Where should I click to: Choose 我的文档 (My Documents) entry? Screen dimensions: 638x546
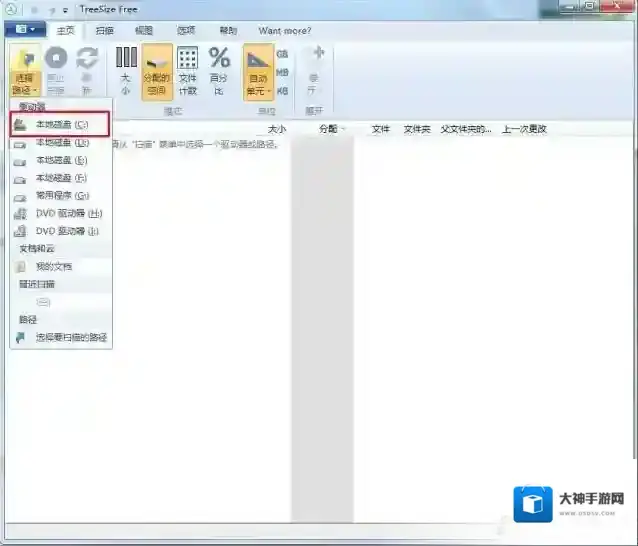pyautogui.click(x=60, y=266)
